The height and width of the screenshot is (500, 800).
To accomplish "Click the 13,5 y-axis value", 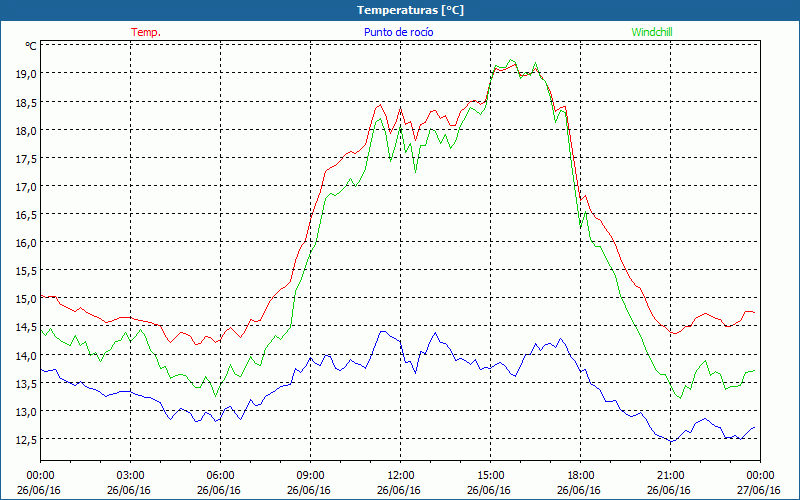I will (28, 384).
